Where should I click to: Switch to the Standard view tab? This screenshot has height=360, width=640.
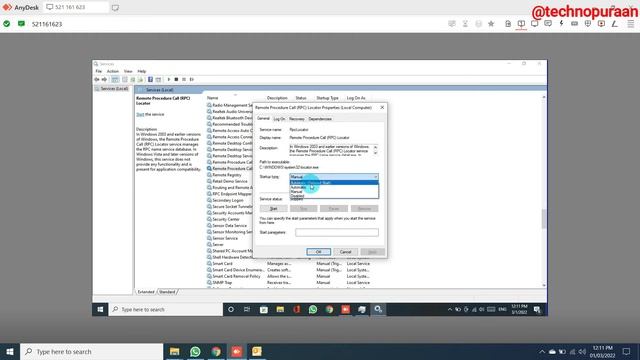[x=167, y=292]
